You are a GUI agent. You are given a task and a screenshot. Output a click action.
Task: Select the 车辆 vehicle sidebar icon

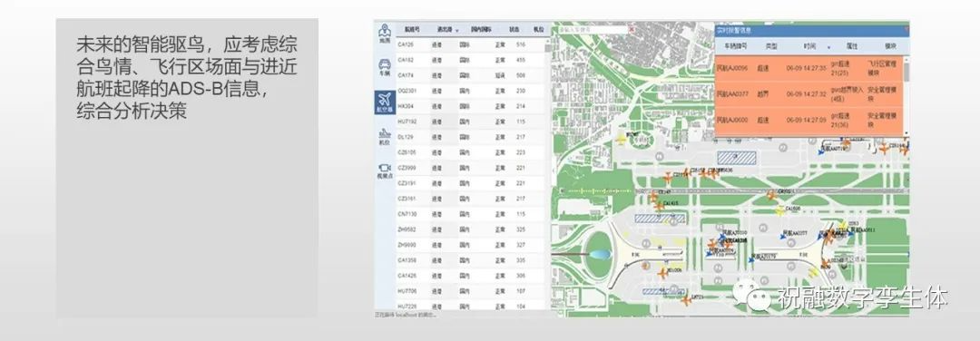point(384,67)
